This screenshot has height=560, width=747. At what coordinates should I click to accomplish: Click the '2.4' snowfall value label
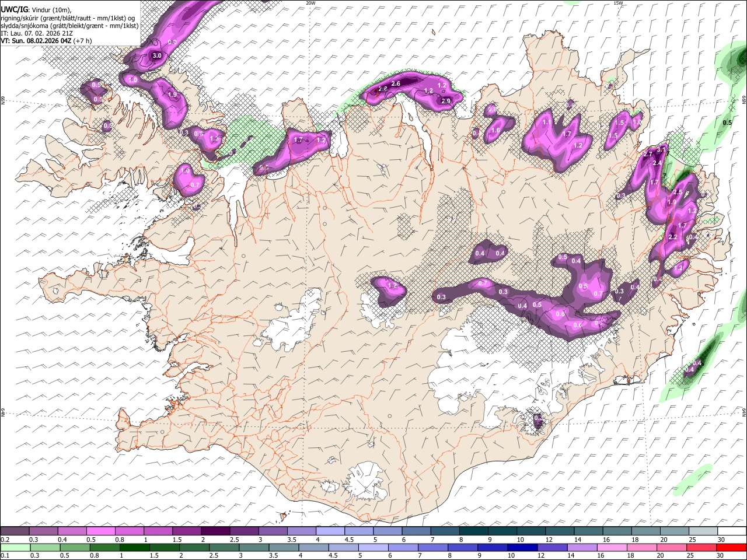click(657, 163)
